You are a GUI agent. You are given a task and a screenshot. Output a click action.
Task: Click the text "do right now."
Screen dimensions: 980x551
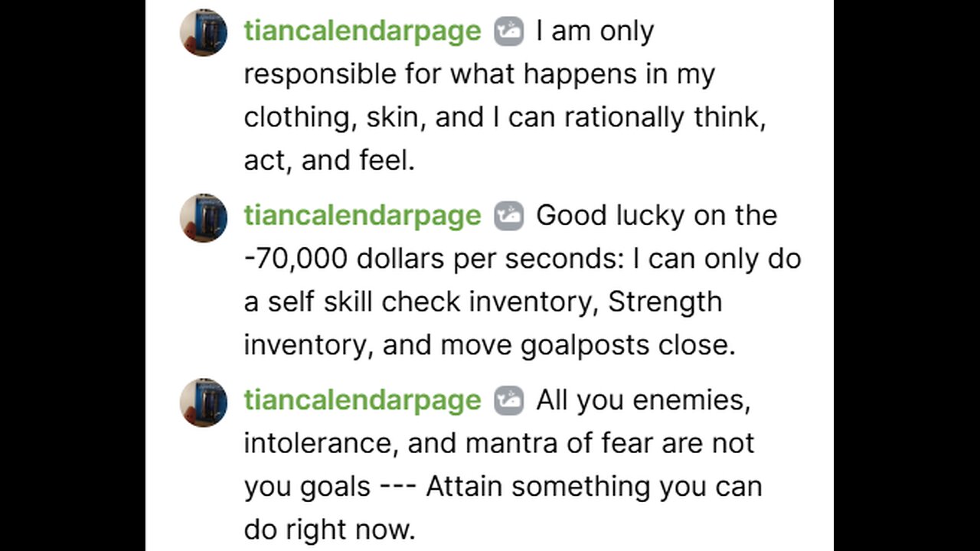point(329,529)
